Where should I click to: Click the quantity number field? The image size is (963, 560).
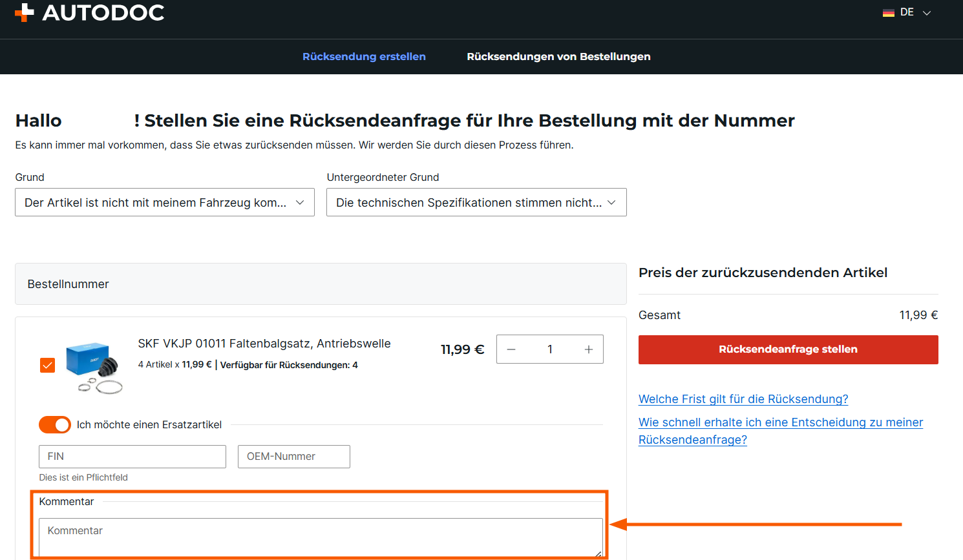point(550,349)
